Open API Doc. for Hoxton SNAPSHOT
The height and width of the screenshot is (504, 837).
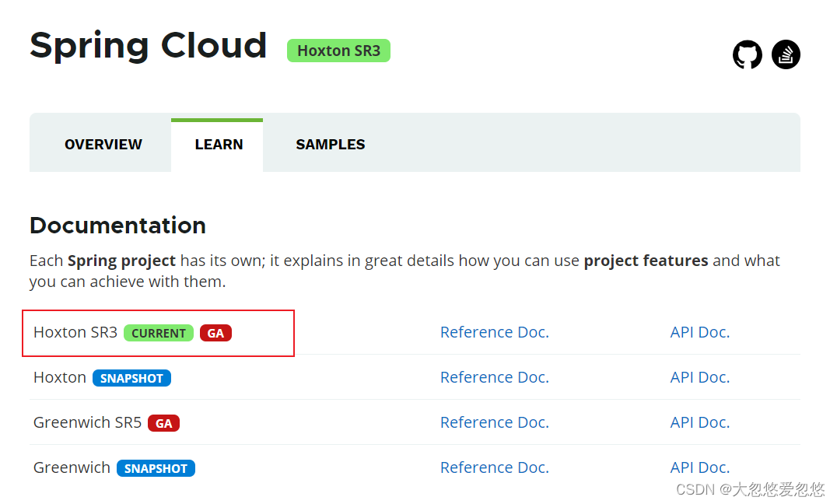(x=700, y=377)
